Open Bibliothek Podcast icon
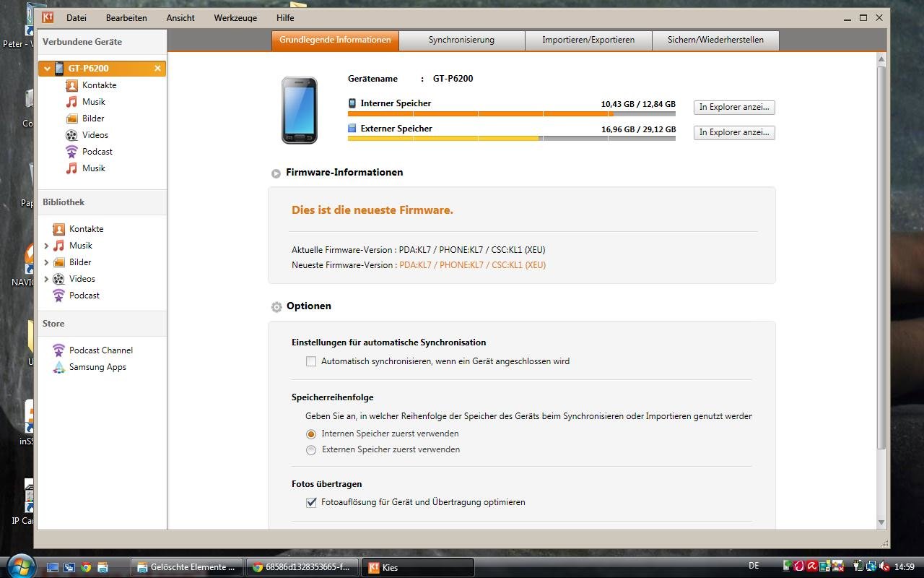The height and width of the screenshot is (578, 924). [x=58, y=296]
